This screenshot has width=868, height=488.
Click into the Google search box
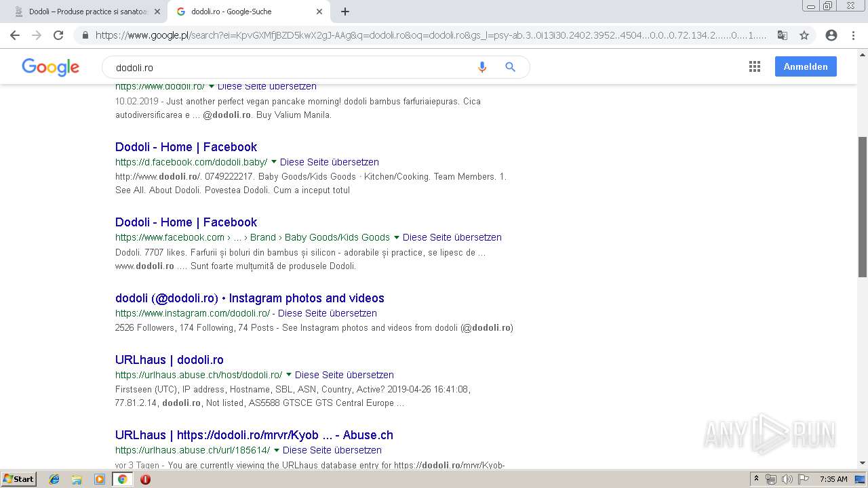click(292, 67)
